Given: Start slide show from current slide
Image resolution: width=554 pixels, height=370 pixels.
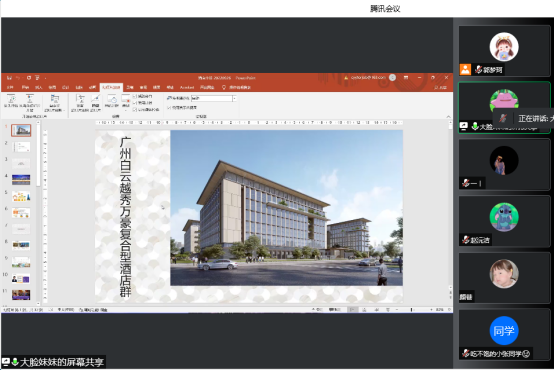Looking at the screenshot, I should coord(30,102).
